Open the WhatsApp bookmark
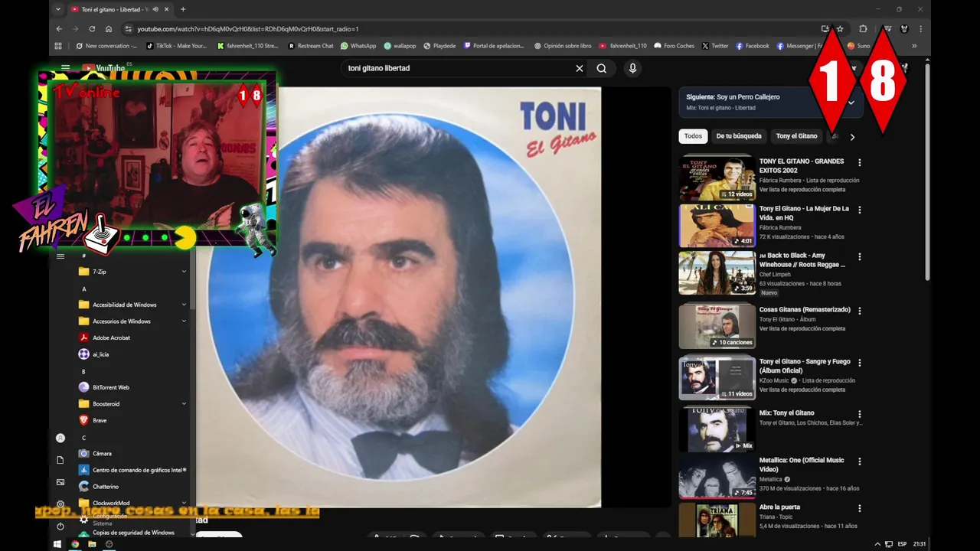 (x=358, y=46)
